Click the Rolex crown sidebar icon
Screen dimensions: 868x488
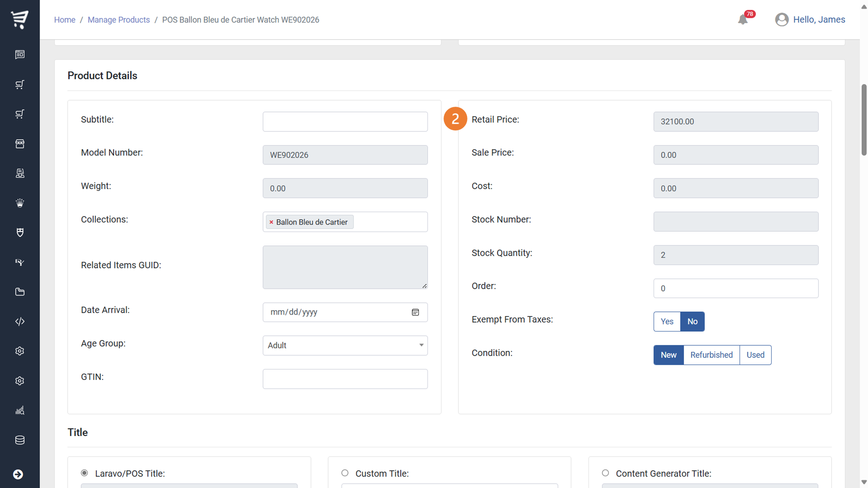point(20,203)
